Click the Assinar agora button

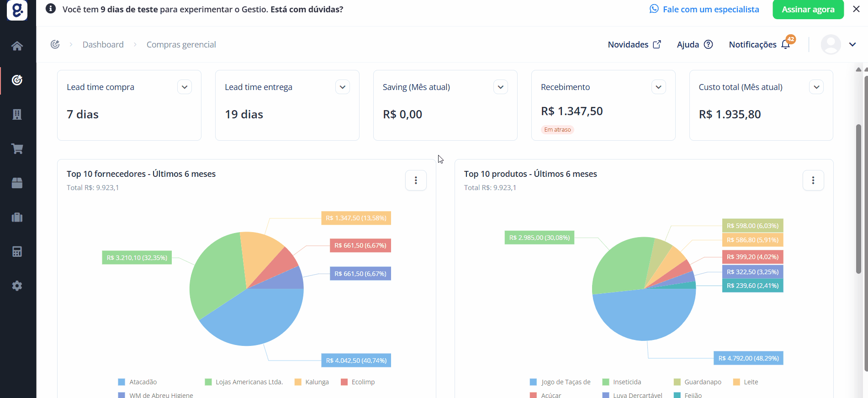coord(808,9)
